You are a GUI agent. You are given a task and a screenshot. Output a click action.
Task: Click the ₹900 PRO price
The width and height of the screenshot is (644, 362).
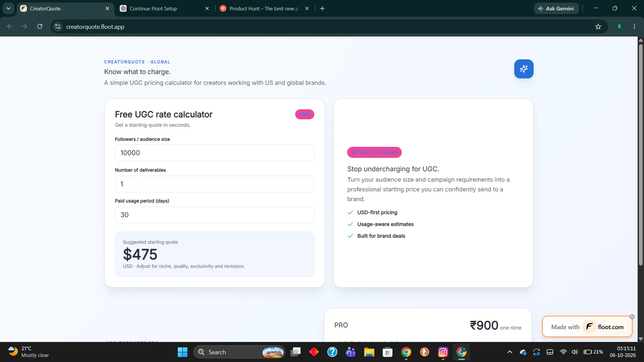(x=484, y=325)
